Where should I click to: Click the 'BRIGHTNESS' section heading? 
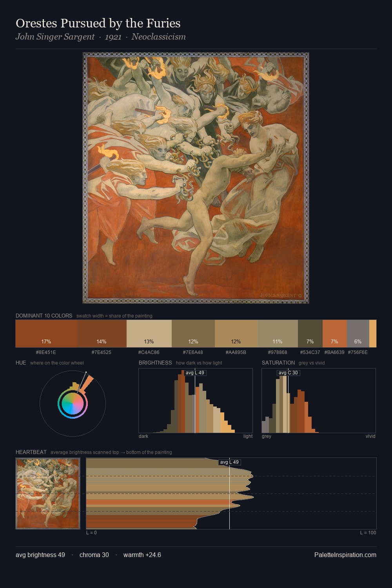(155, 363)
